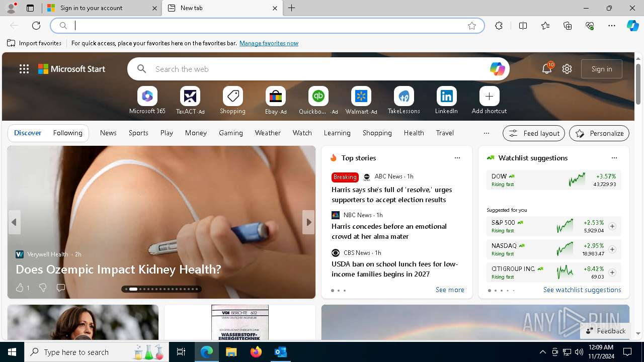644x362 pixels.
Task: Click See watchlist suggestions link
Action: click(582, 290)
